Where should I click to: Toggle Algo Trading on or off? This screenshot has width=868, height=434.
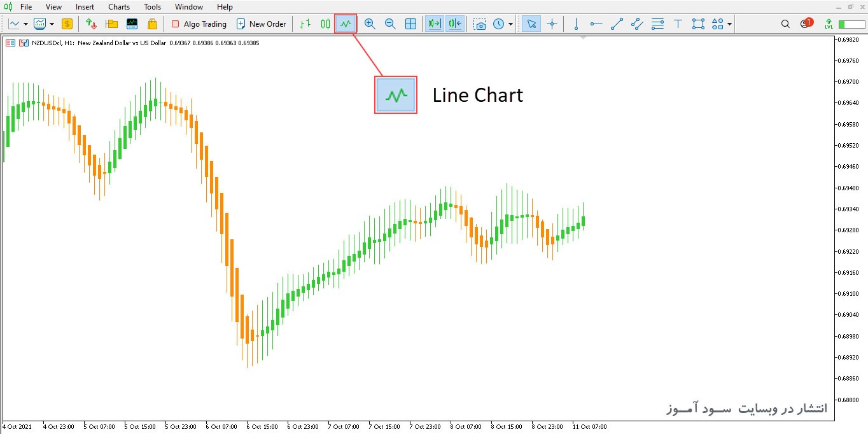199,24
